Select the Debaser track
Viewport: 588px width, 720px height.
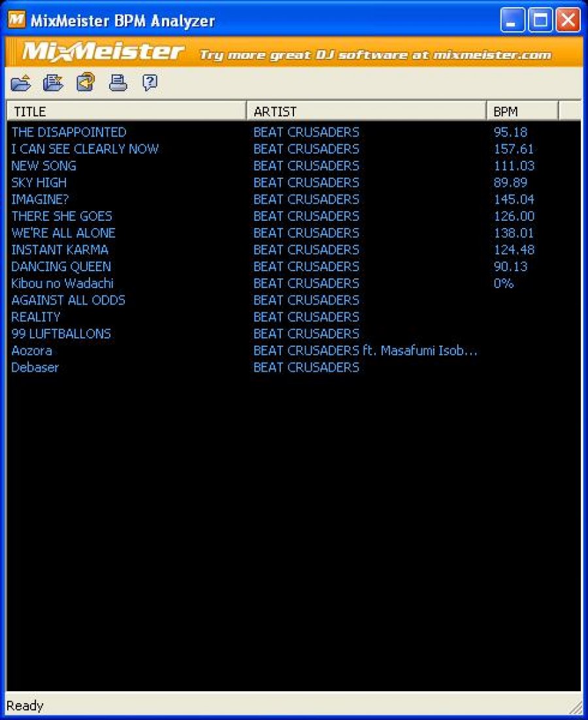click(x=35, y=367)
